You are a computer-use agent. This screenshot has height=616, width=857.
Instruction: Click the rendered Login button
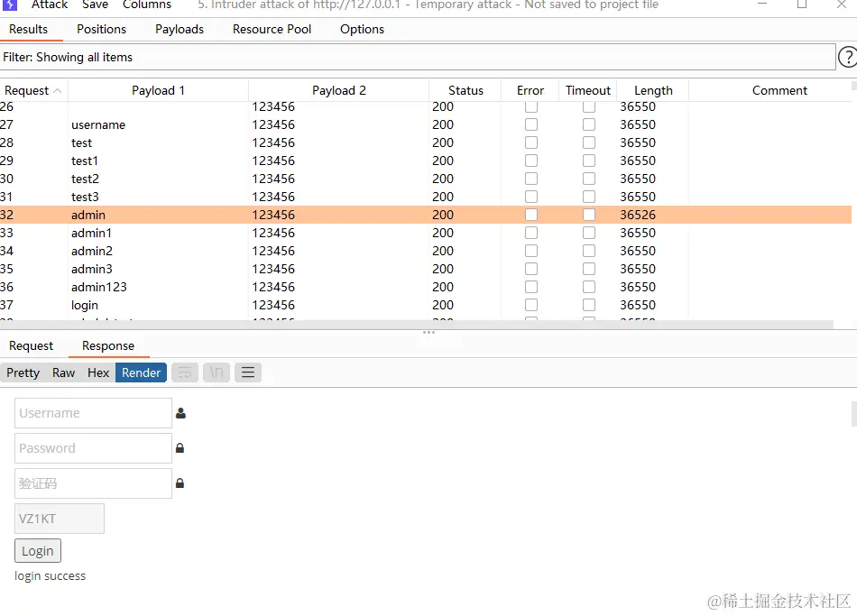[x=38, y=551]
